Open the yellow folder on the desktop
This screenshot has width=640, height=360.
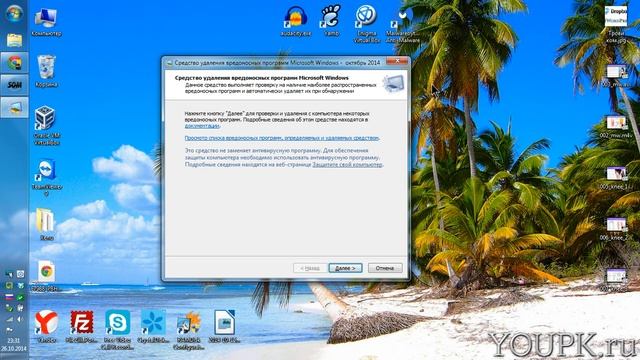[x=45, y=224]
